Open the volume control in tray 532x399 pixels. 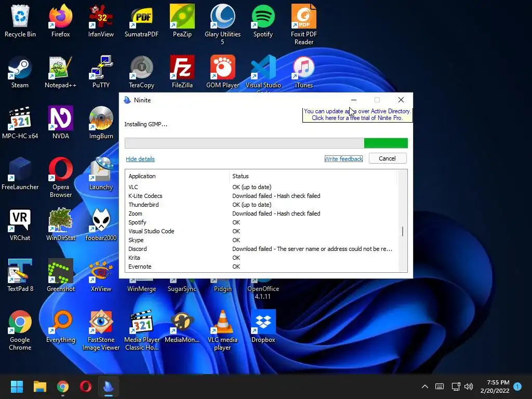(x=469, y=387)
